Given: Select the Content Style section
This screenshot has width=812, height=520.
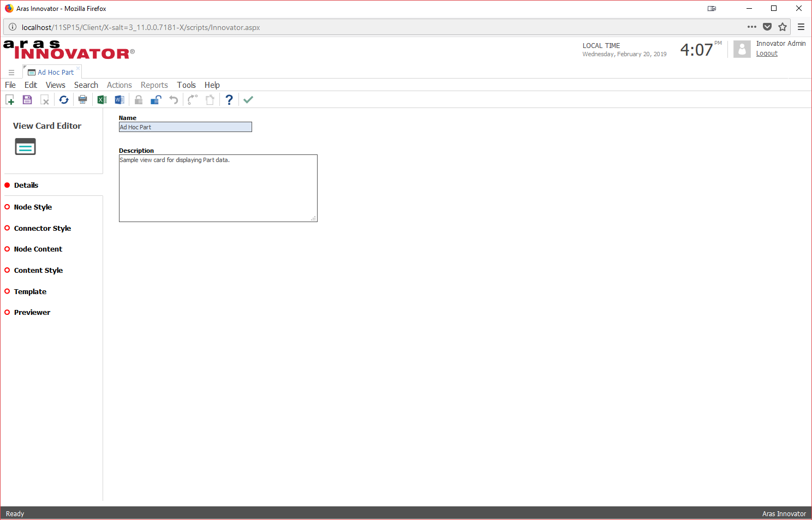Looking at the screenshot, I should pyautogui.click(x=38, y=271).
